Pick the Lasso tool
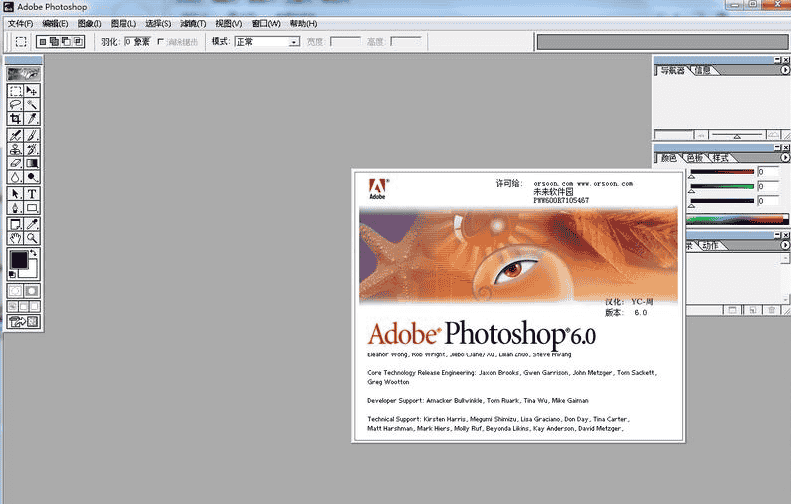The image size is (791, 504). pos(15,104)
